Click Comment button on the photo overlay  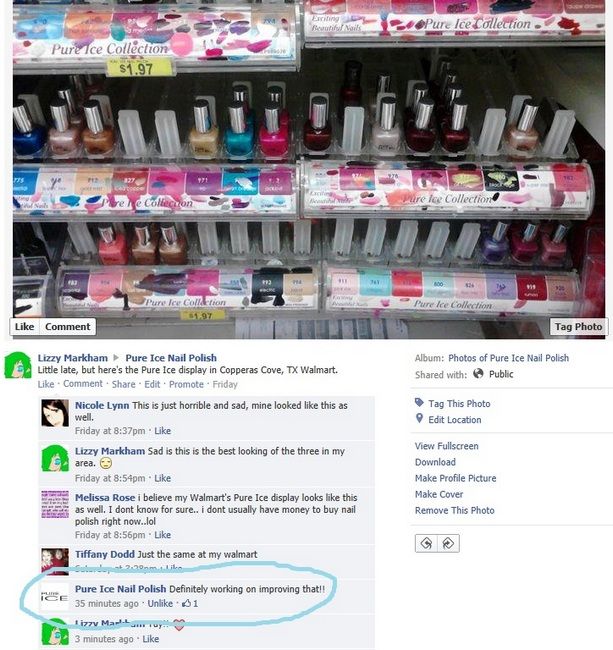68,327
